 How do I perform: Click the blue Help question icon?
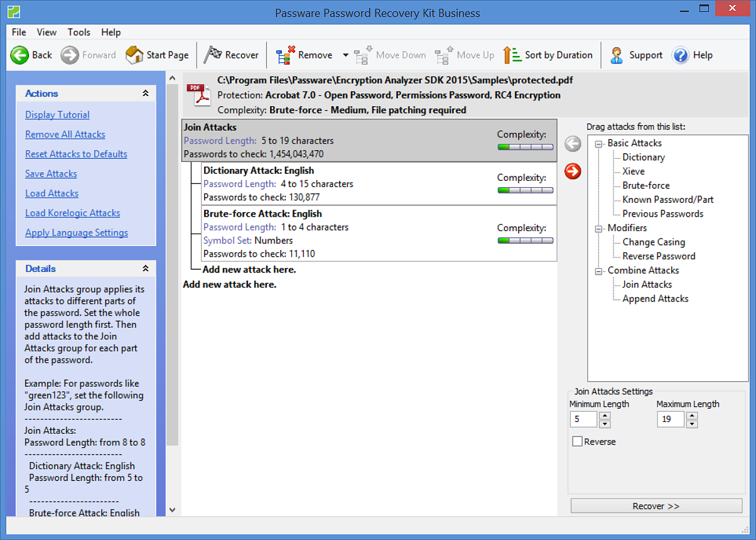click(681, 55)
